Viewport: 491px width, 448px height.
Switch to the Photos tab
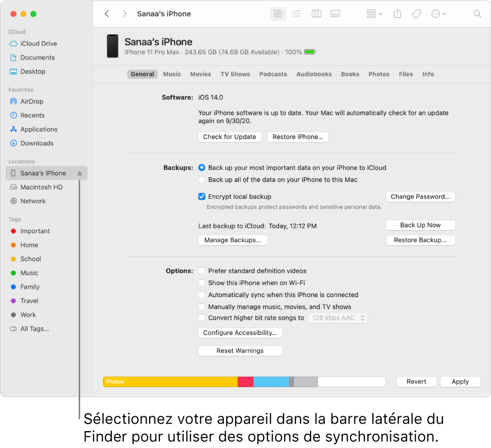[379, 74]
